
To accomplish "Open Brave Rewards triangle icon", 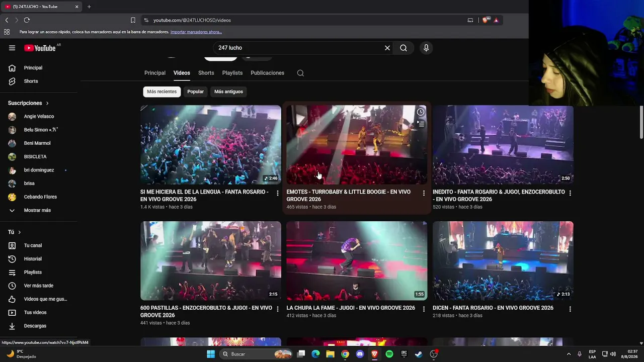I will point(496,20).
